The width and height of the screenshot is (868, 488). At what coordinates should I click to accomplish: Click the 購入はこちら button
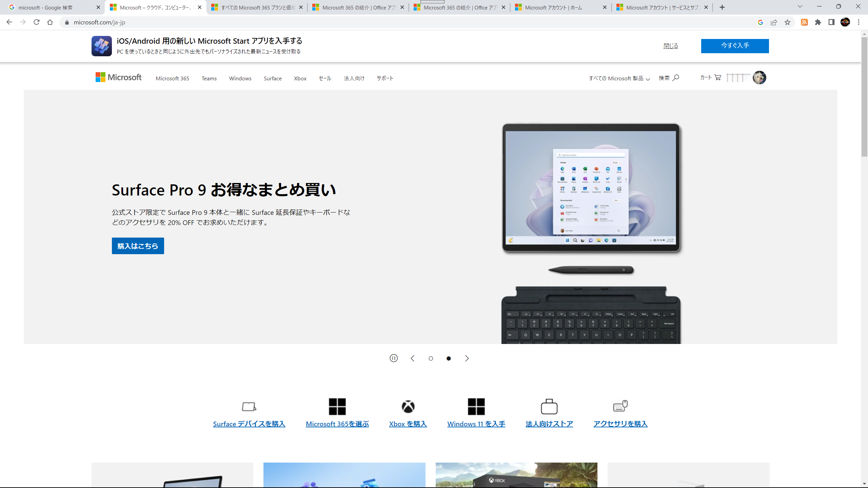[138, 246]
